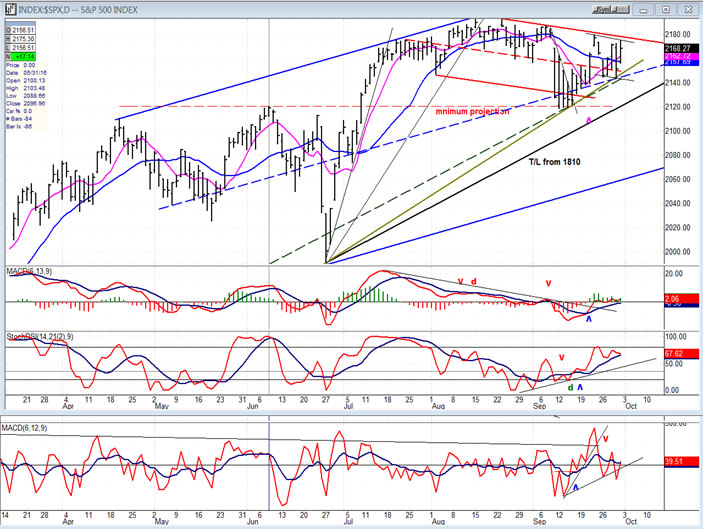
Task: Click the 2180.00 price axis label
Action: click(678, 35)
